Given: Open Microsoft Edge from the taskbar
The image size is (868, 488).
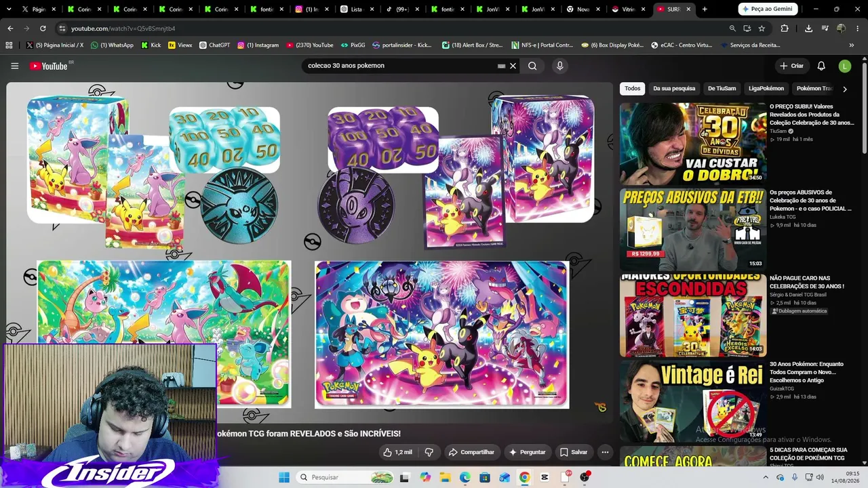Looking at the screenshot, I should coord(465,477).
